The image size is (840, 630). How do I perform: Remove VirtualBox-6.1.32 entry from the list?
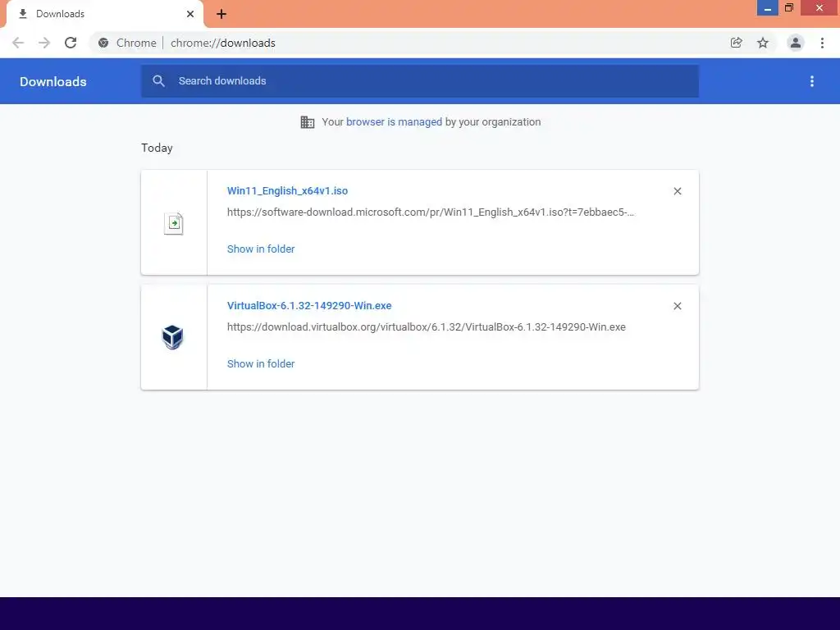(x=678, y=306)
